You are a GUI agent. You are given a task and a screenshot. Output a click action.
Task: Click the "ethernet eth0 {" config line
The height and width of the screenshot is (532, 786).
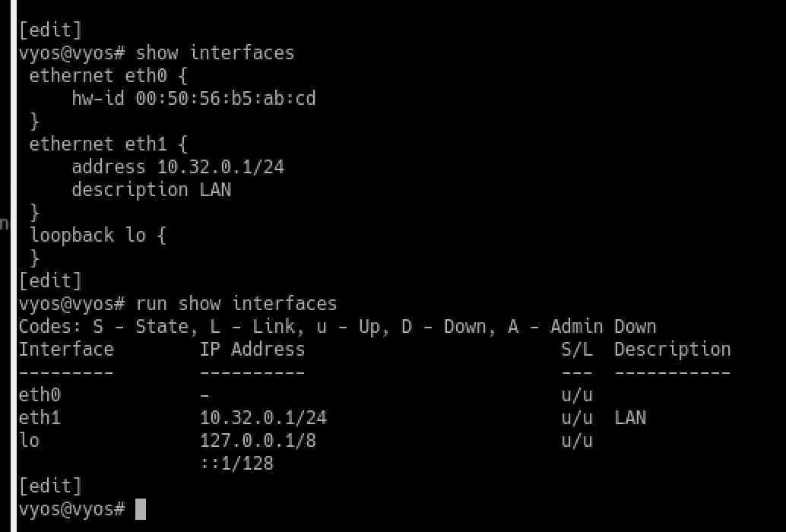pyautogui.click(x=108, y=75)
